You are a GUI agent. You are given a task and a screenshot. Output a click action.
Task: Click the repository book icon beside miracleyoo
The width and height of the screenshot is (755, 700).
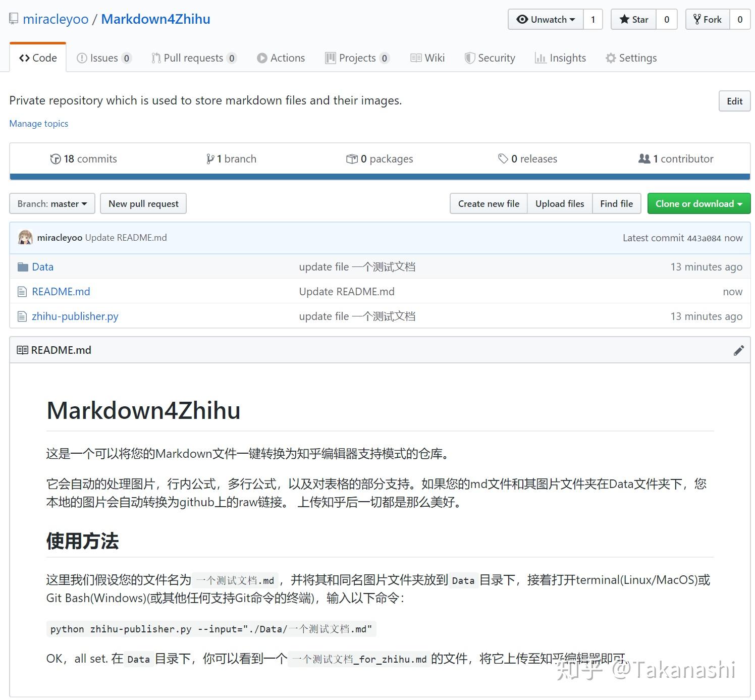(14, 20)
